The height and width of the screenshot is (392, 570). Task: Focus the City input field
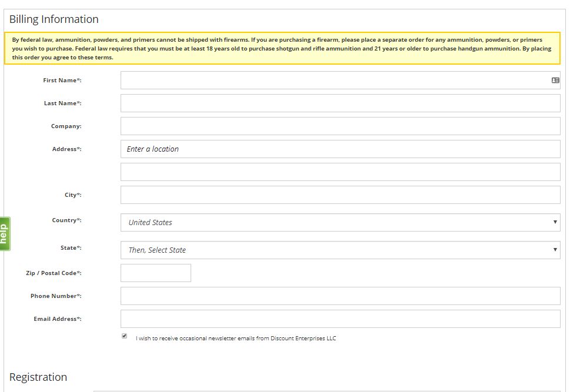click(340, 195)
